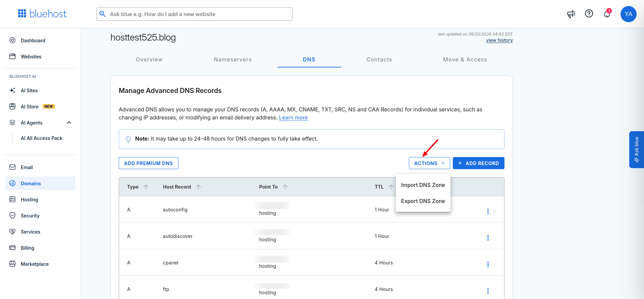The image size is (644, 299).
Task: Click the ftp host record cell
Action: 166,289
